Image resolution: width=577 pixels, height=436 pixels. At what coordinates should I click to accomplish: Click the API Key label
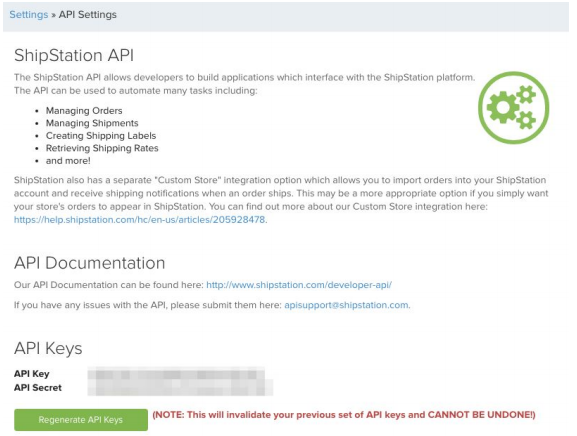point(32,374)
